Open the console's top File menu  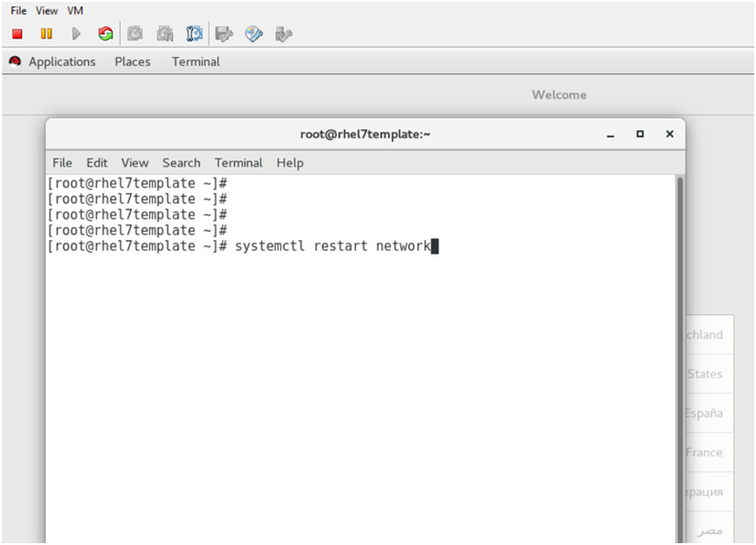18,11
